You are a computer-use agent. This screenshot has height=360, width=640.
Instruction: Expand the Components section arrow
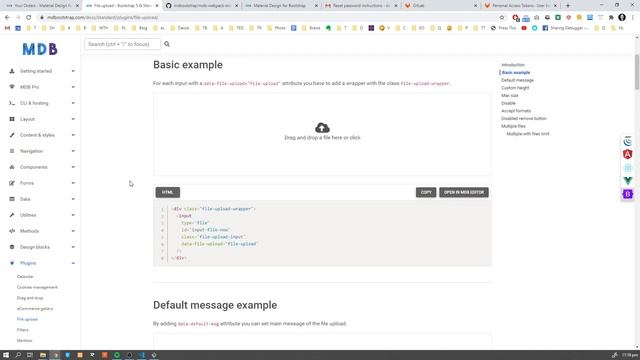coord(73,167)
